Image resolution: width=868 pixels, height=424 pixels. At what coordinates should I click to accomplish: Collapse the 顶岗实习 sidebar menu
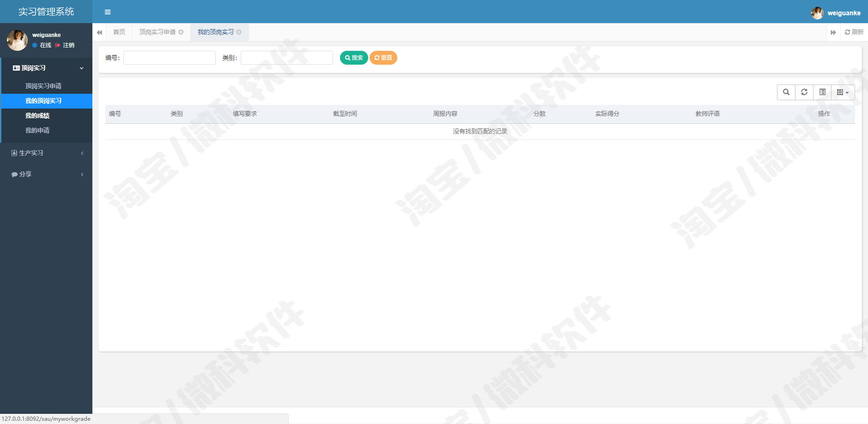pos(46,68)
